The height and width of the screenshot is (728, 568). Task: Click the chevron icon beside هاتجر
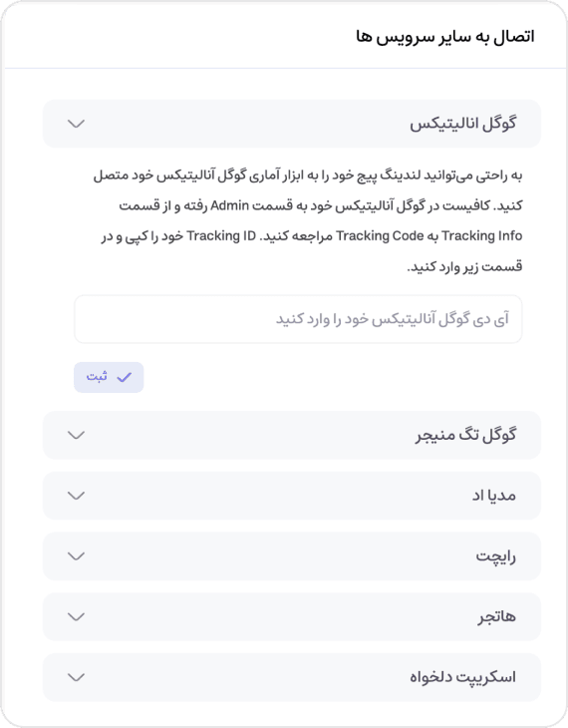(76, 616)
